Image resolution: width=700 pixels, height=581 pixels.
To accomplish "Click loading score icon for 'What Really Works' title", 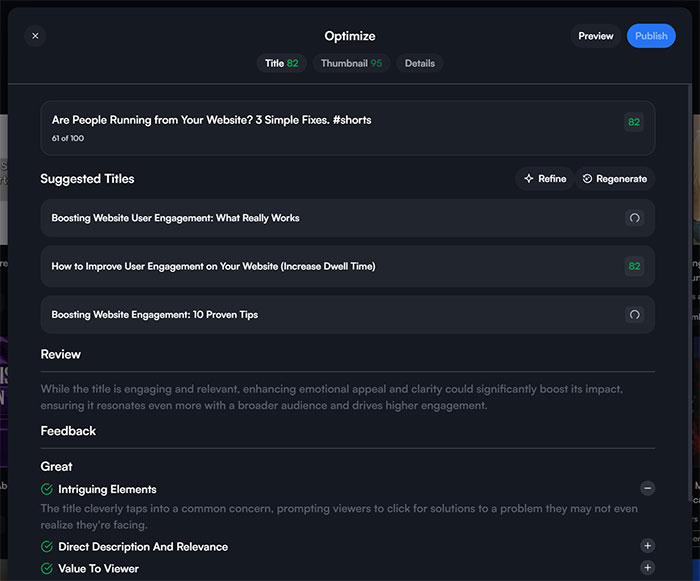I will [x=634, y=218].
